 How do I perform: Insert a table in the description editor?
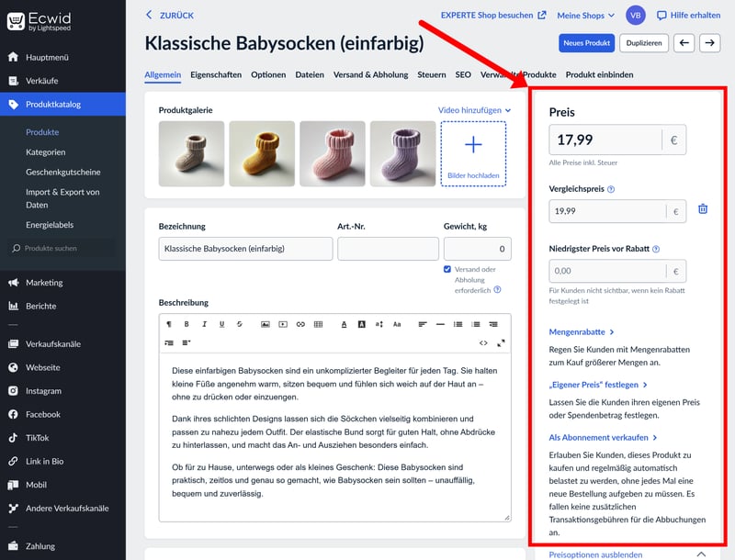point(318,324)
